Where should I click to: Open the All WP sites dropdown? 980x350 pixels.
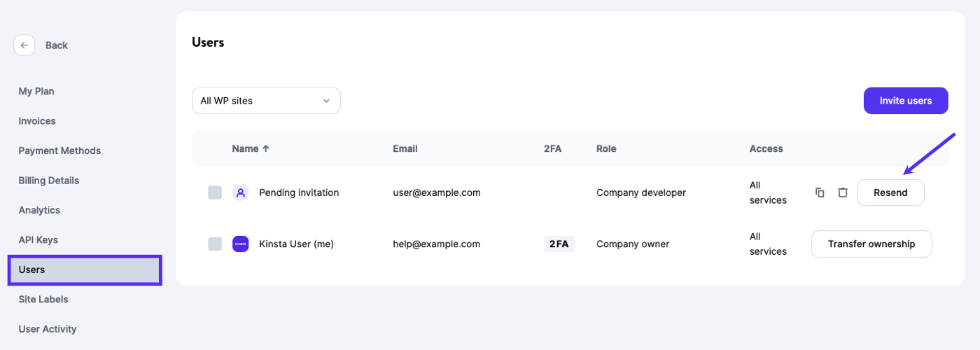(x=266, y=101)
